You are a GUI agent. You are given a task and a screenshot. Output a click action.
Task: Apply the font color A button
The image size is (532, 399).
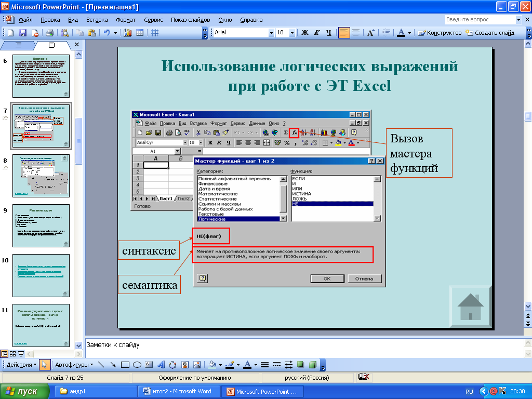pos(401,33)
